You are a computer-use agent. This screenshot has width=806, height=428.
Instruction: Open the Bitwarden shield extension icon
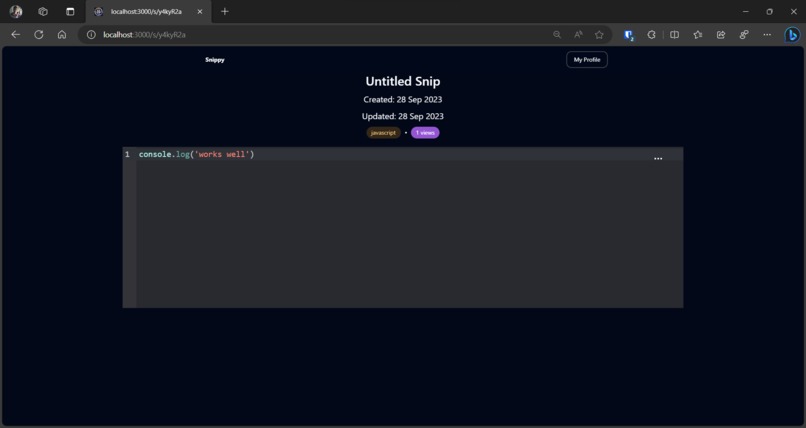tap(628, 35)
